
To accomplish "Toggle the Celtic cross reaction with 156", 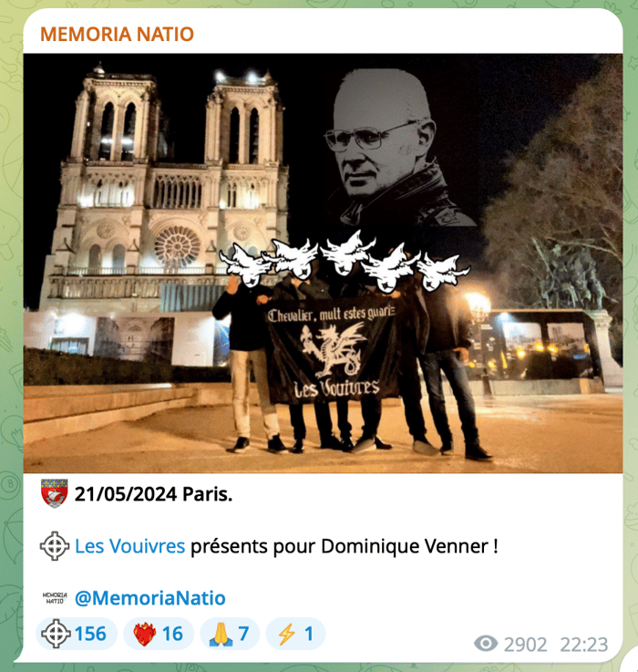I will pyautogui.click(x=77, y=634).
